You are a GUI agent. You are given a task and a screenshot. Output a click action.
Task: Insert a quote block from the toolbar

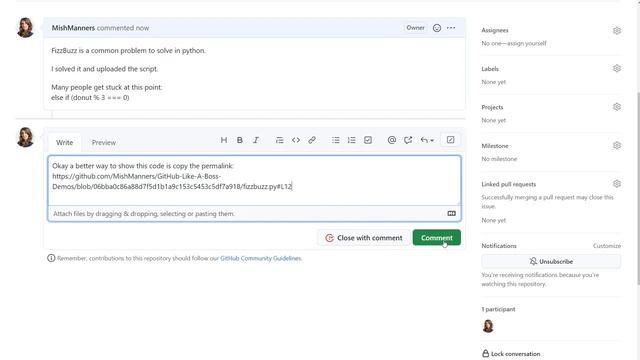(279, 140)
